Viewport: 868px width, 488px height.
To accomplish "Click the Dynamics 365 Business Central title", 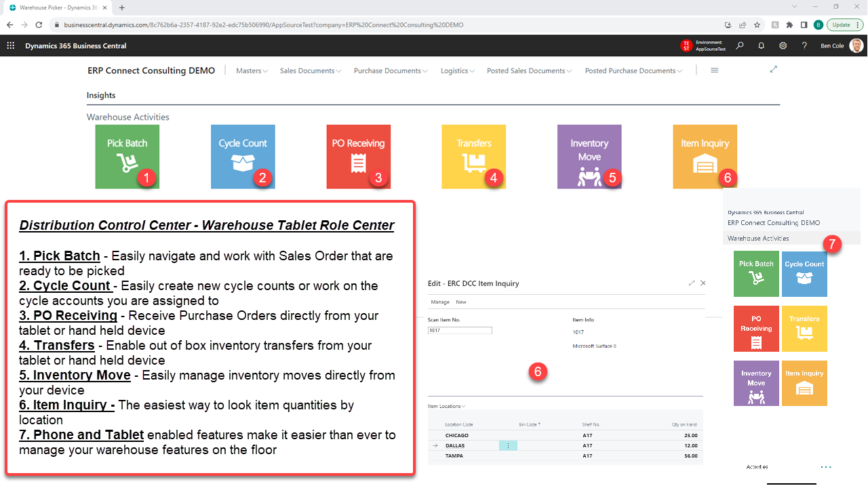I will [x=75, y=46].
